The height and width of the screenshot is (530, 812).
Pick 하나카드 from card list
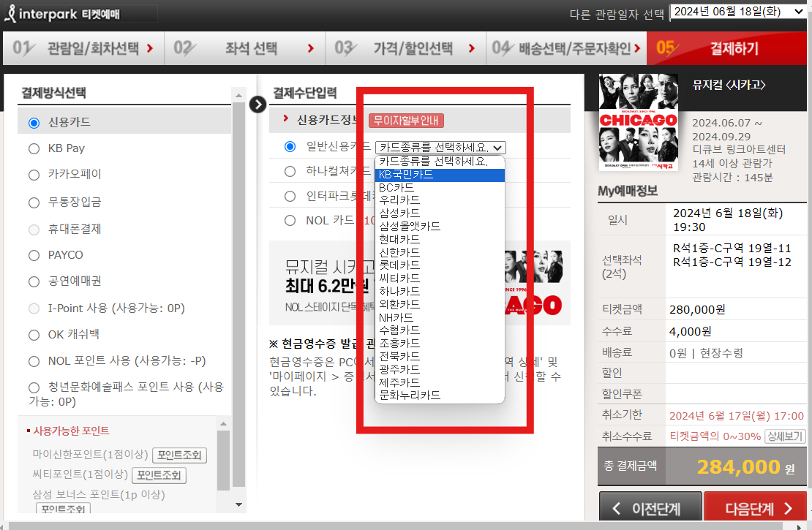[x=440, y=292]
